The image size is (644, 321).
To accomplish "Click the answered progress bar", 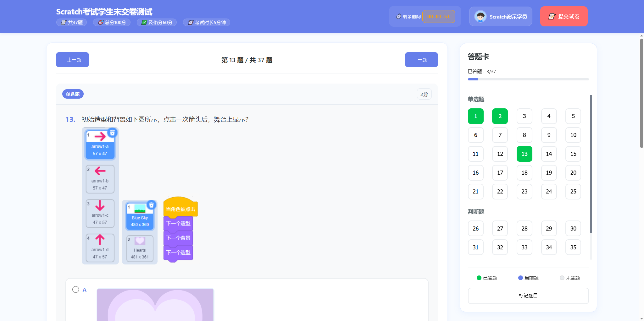I will (x=528, y=79).
